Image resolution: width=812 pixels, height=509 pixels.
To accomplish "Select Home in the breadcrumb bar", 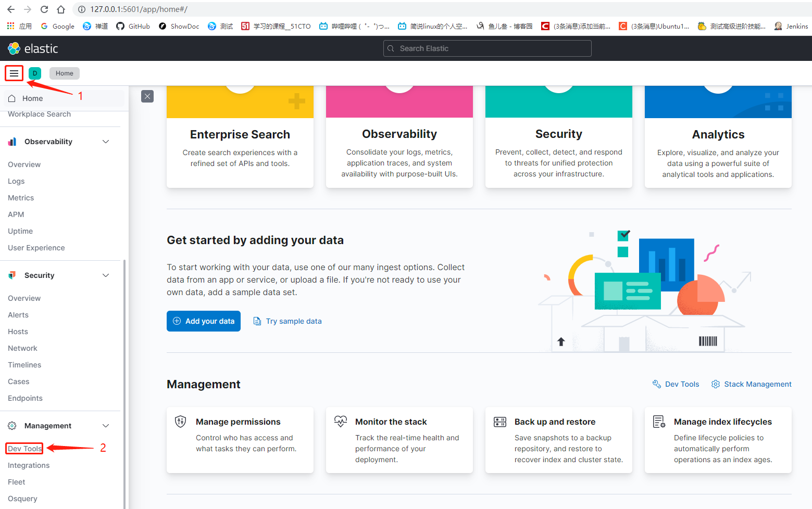I will coord(64,73).
